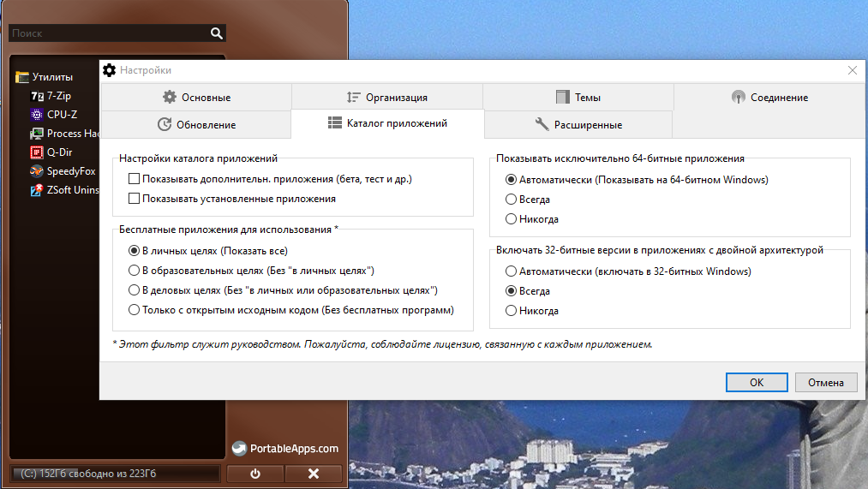Collapse the Утилиты folder category
The image size is (868, 489).
[x=45, y=77]
